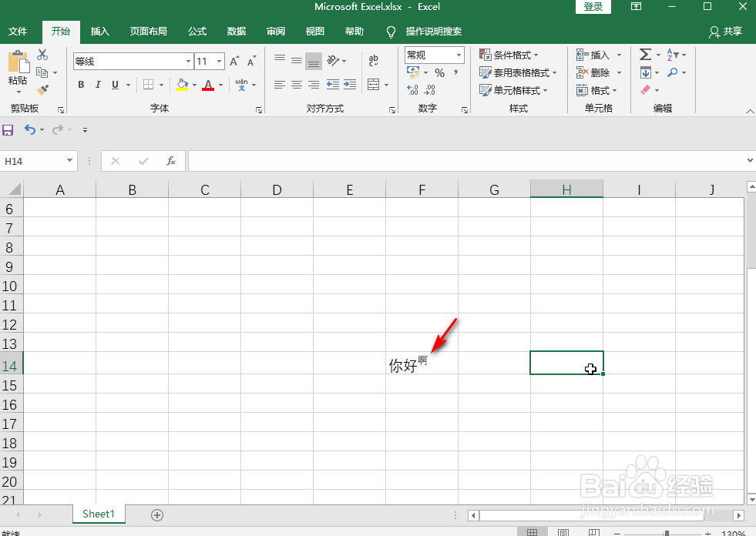Open the 公式 ribbon tab
The image size is (756, 536).
click(197, 32)
